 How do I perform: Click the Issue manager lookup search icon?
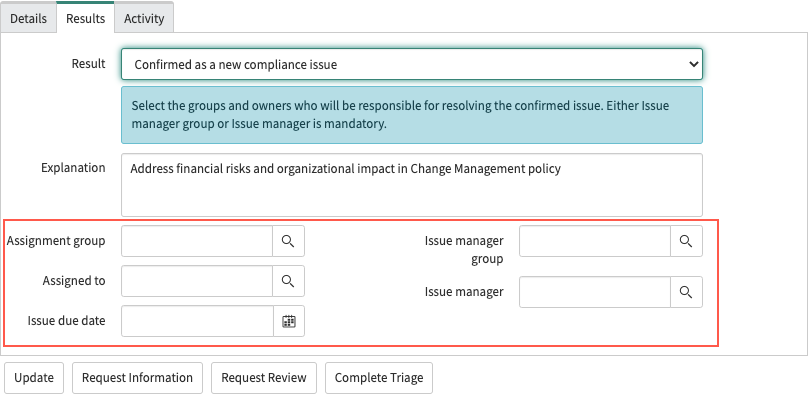(686, 292)
